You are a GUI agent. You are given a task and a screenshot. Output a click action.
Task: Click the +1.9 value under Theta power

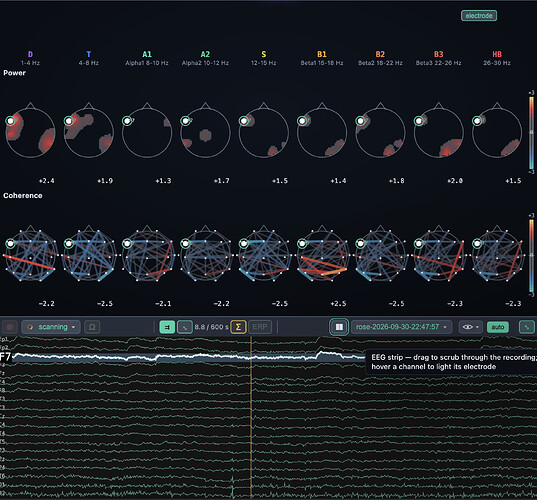tap(105, 181)
